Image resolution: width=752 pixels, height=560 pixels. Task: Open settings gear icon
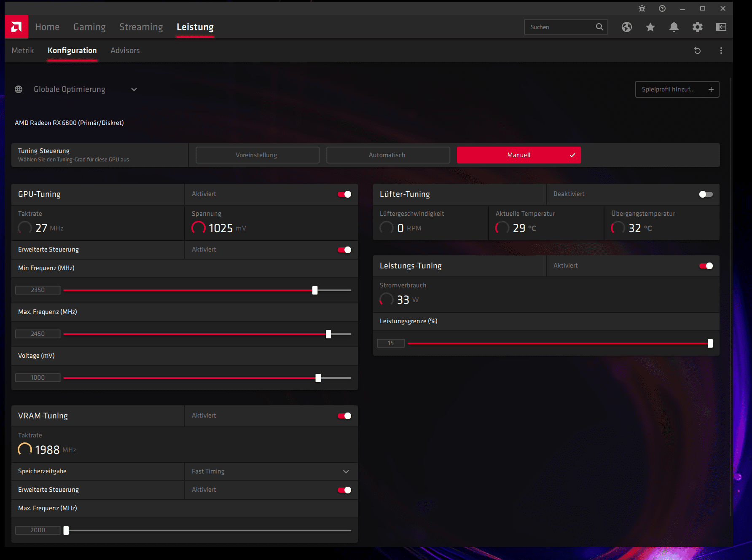tap(698, 27)
